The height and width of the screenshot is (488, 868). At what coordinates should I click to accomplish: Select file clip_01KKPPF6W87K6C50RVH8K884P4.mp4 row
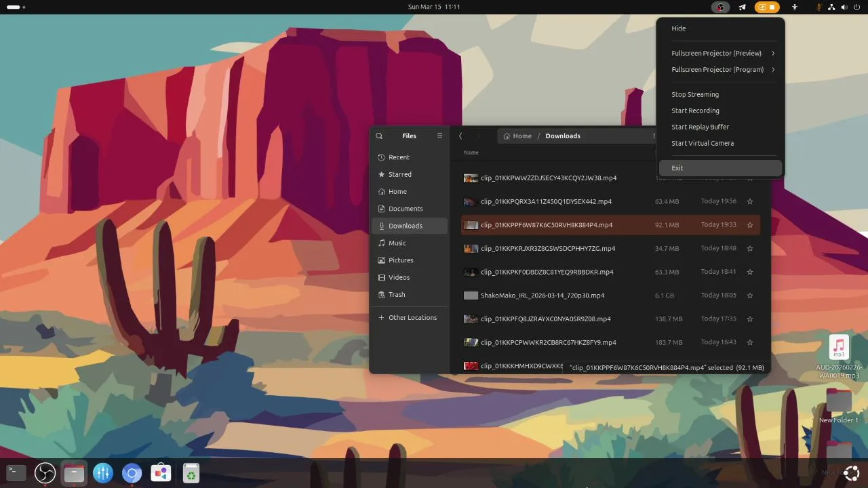pos(610,225)
